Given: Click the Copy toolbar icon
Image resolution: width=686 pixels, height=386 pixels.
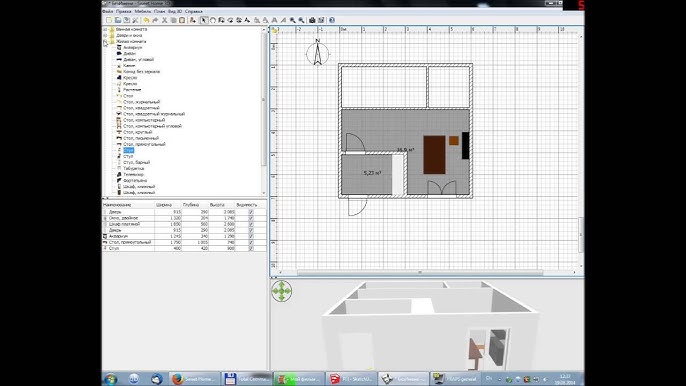Looking at the screenshot, I should pyautogui.click(x=174, y=20).
